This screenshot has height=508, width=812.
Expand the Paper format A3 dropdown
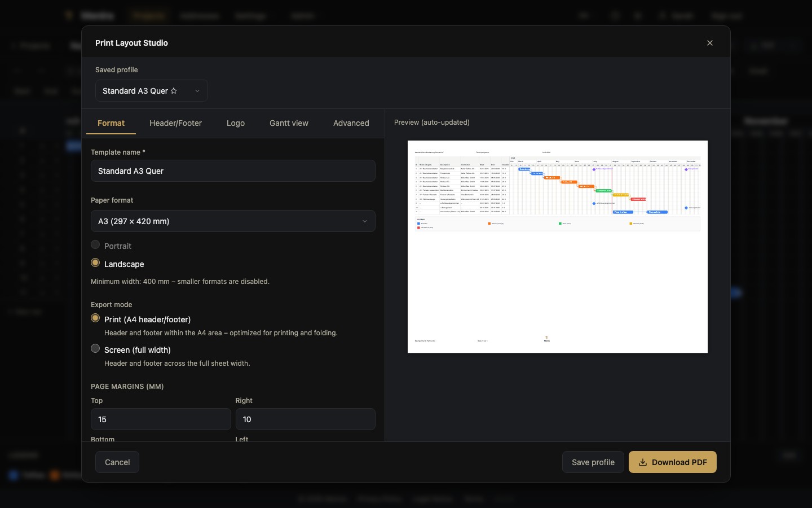point(233,221)
